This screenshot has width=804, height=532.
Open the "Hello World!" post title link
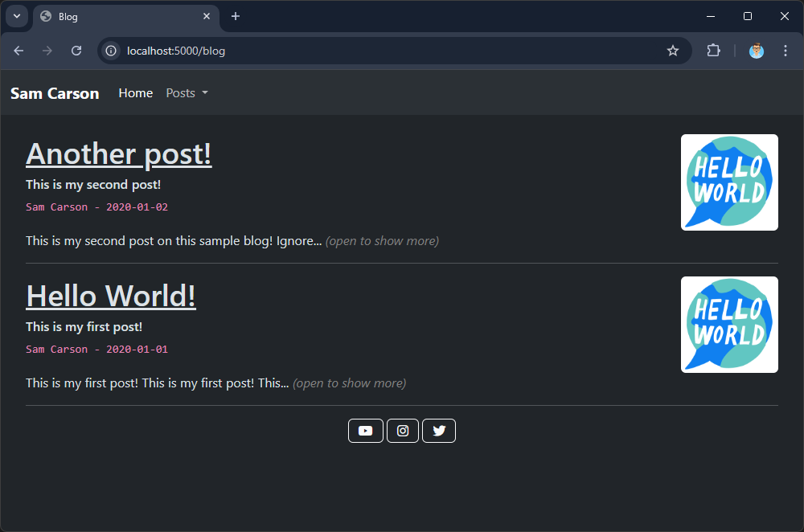point(111,296)
